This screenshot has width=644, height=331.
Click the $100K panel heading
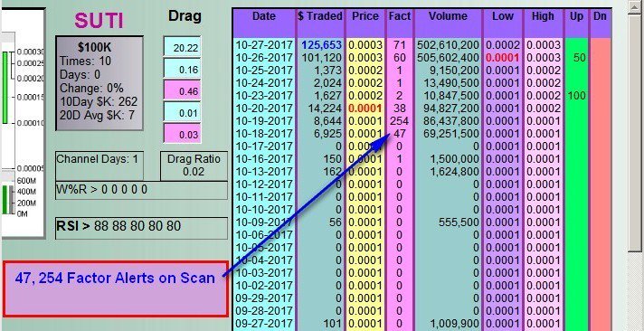pyautogui.click(x=94, y=47)
